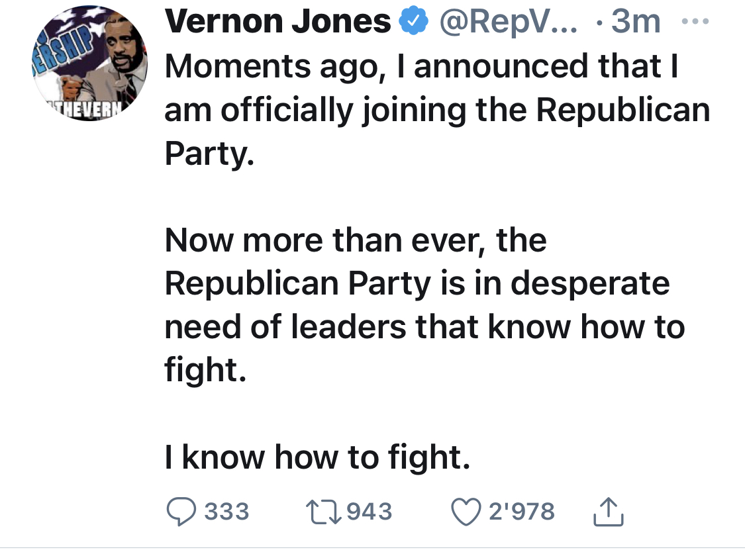745x560 pixels.
Task: Click the "I know how to fight." line
Action: 317,457
